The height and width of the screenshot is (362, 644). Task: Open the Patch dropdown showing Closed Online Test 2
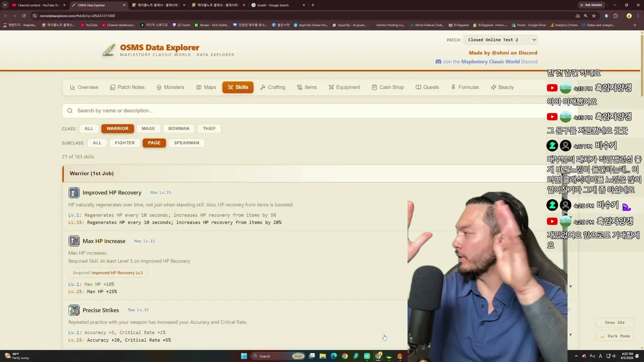tap(501, 40)
